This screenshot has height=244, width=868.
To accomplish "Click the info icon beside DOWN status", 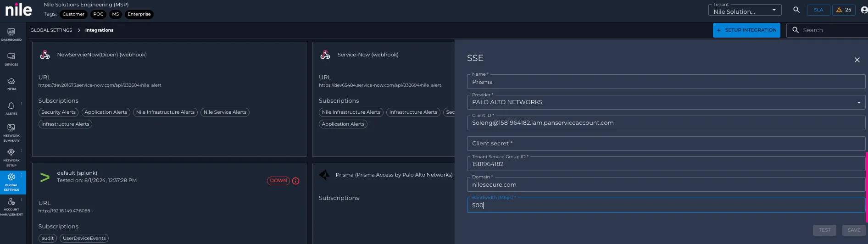I will tap(296, 181).
